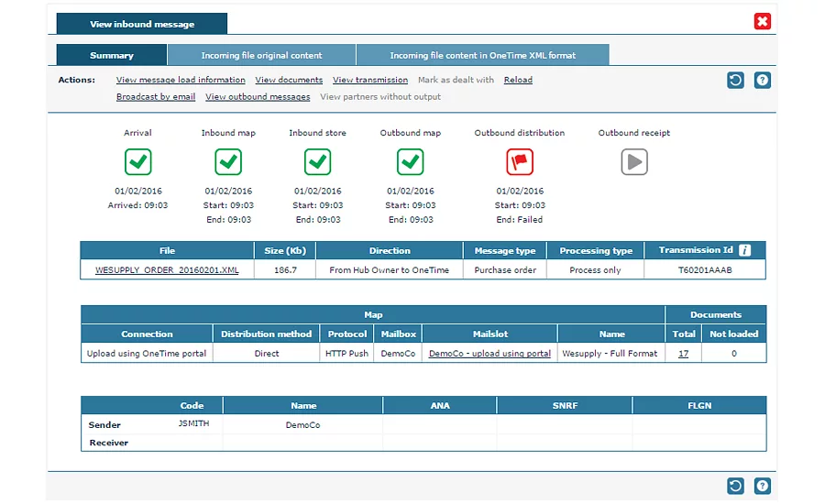Click the FLGN column header
This screenshot has width=825, height=504.
pyautogui.click(x=699, y=406)
